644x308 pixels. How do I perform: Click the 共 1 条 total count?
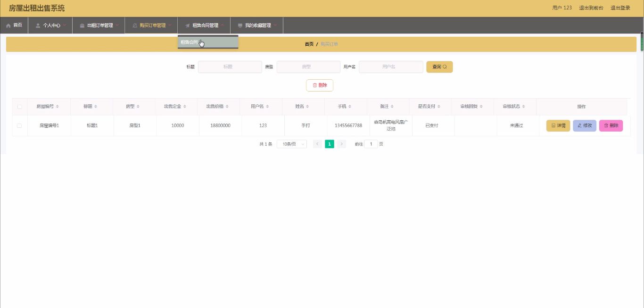266,144
